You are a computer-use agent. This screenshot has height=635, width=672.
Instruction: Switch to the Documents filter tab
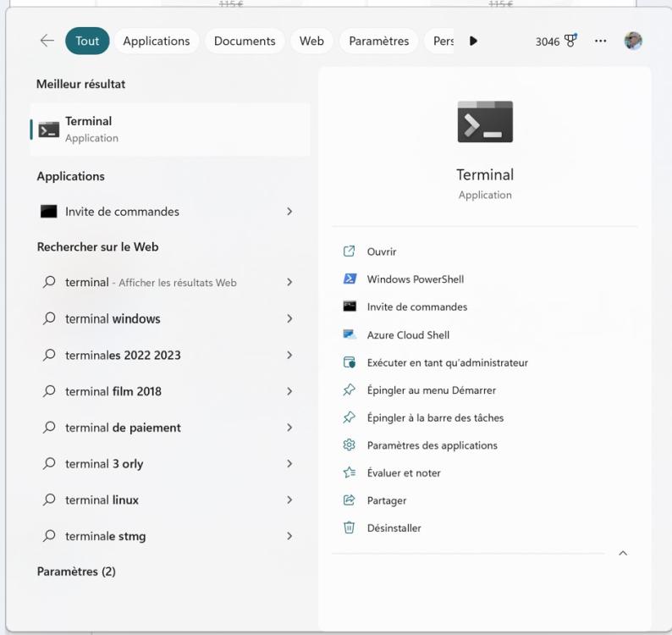click(x=245, y=41)
